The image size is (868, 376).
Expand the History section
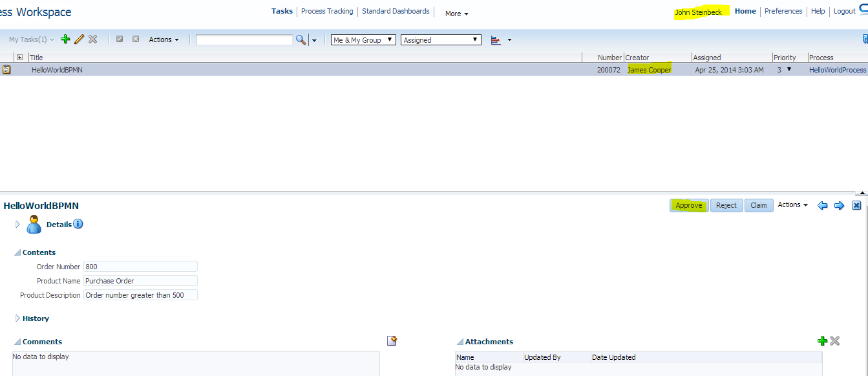(17, 318)
